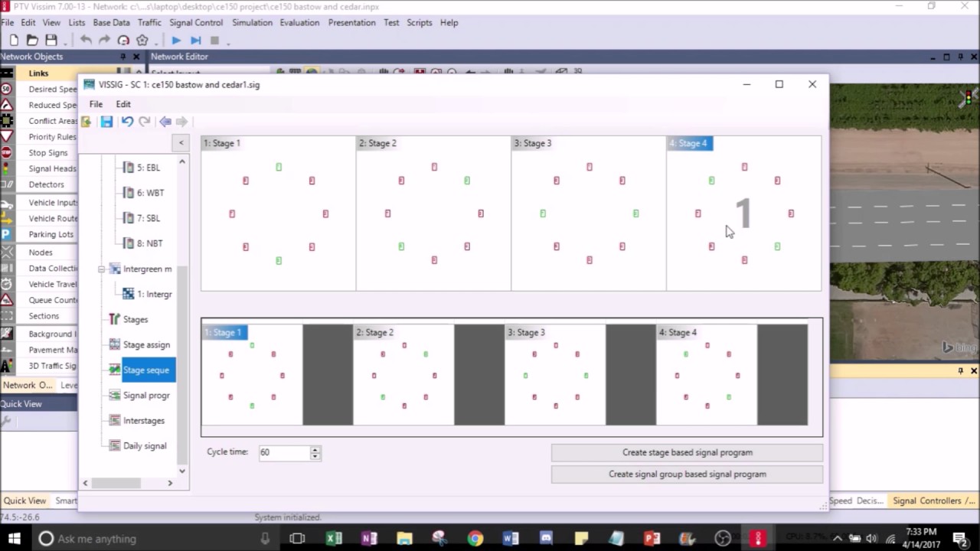Collapse the VISSIG navigation tree panel
The height and width of the screenshot is (551, 980).
(181, 143)
